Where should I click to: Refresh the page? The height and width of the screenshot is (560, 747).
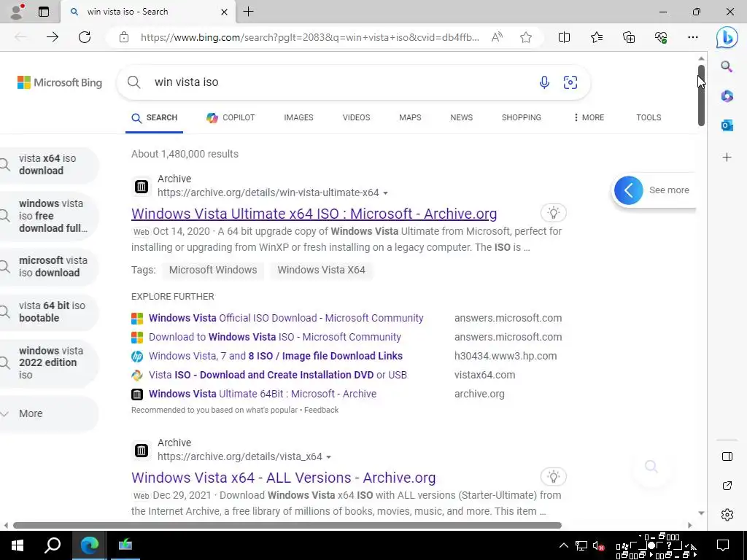click(85, 37)
